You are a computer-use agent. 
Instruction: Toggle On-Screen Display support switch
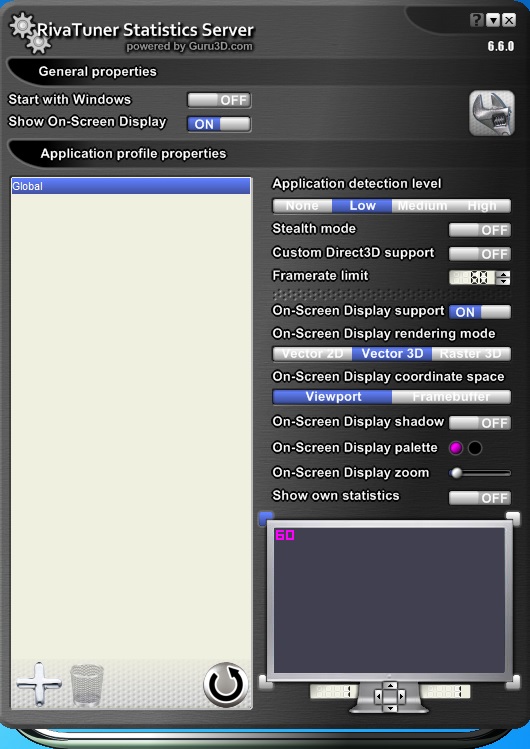tap(480, 312)
